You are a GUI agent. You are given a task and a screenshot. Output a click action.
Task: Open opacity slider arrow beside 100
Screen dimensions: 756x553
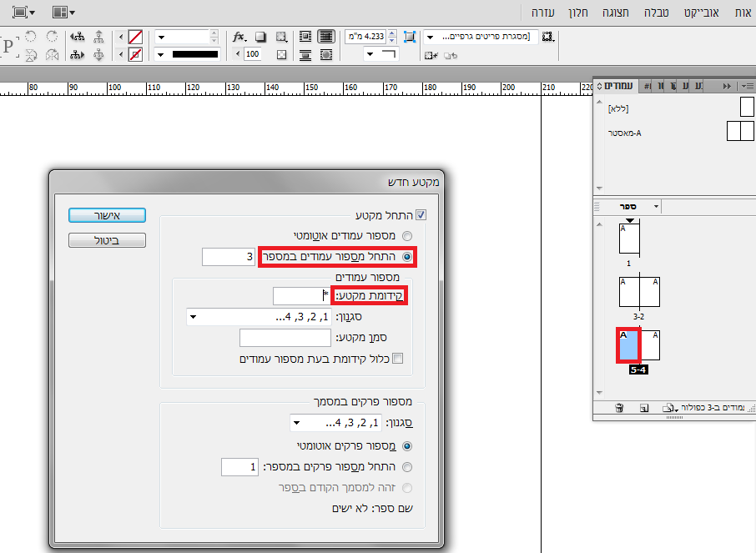(x=237, y=54)
